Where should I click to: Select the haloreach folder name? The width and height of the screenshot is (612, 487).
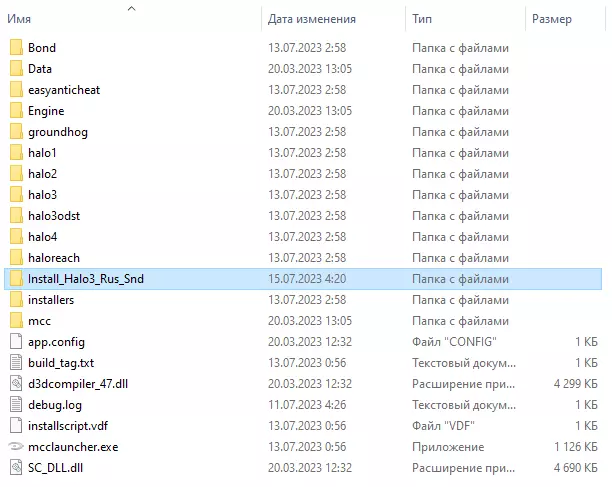[54, 258]
